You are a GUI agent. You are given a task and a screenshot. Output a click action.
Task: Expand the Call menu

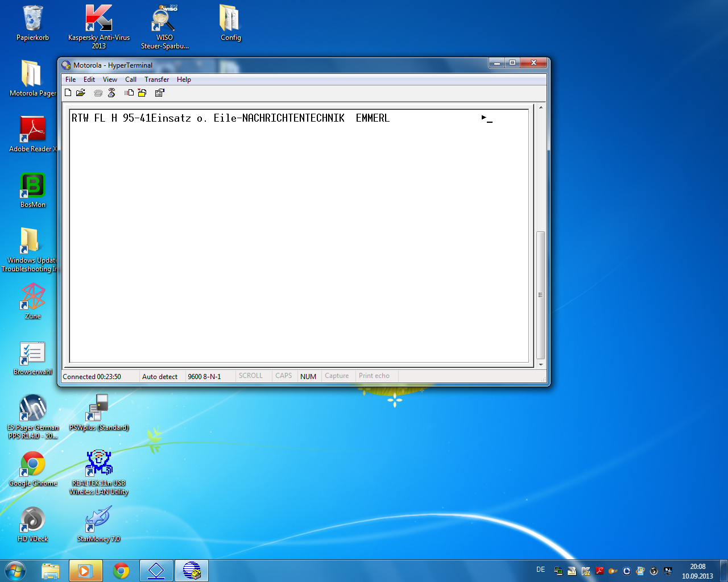[131, 80]
